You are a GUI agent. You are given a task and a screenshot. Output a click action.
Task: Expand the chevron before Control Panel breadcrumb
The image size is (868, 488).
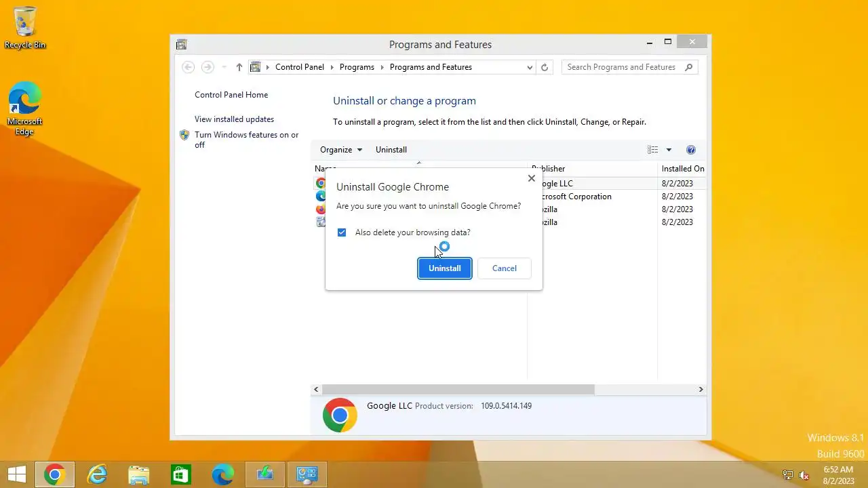tap(268, 67)
